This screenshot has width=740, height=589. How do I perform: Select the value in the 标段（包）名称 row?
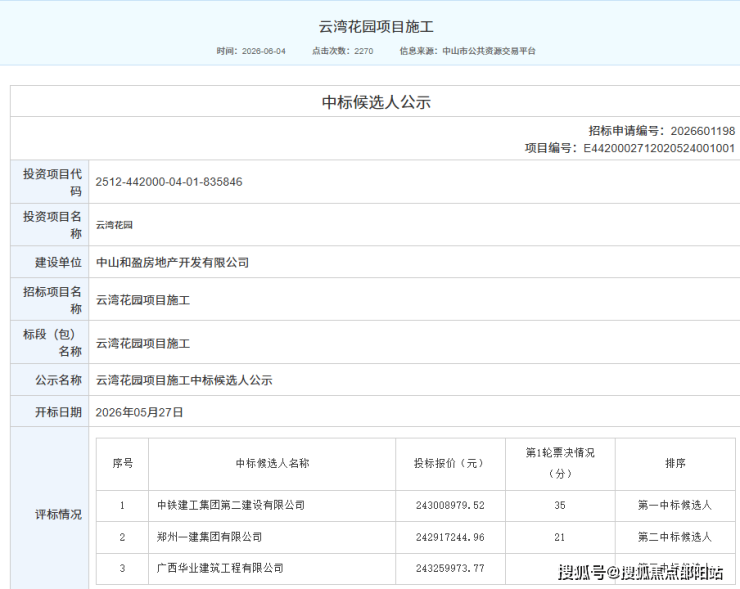(x=143, y=344)
